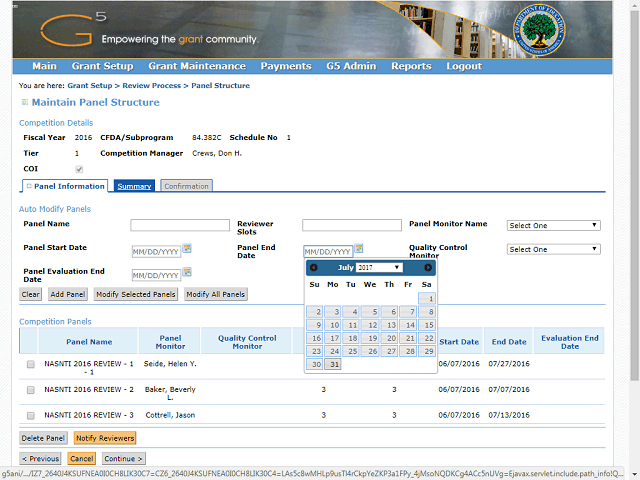Click Modify Selected Panels button
640x480 pixels.
pyautogui.click(x=136, y=294)
